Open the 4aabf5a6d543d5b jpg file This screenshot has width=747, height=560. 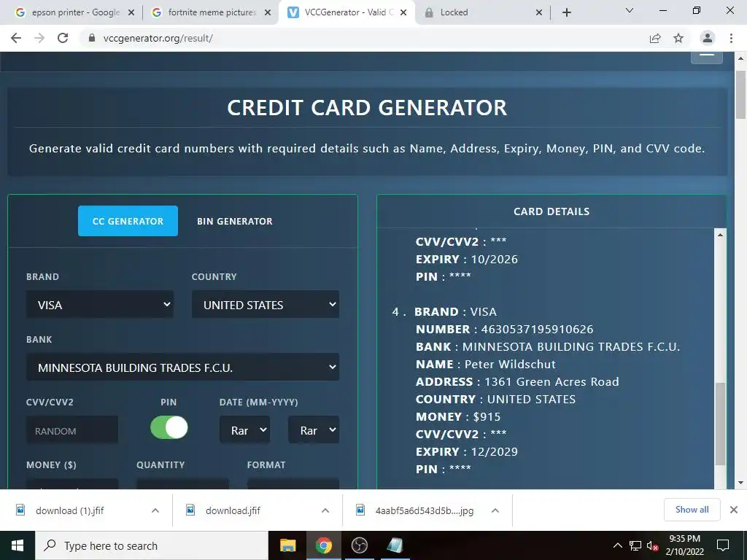pyautogui.click(x=424, y=510)
